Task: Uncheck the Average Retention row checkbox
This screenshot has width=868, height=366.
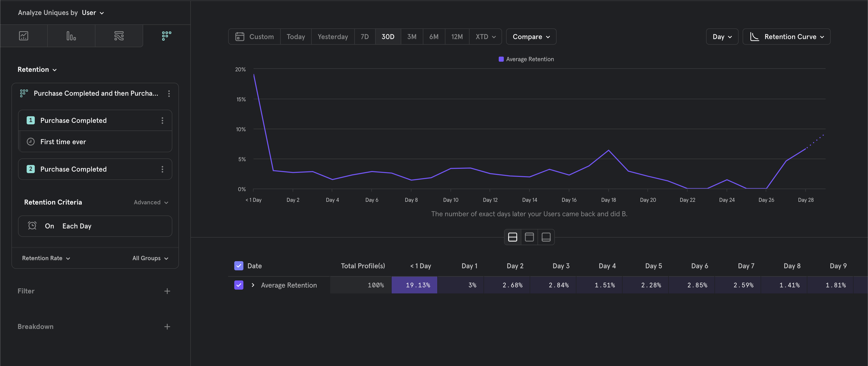Action: point(239,285)
